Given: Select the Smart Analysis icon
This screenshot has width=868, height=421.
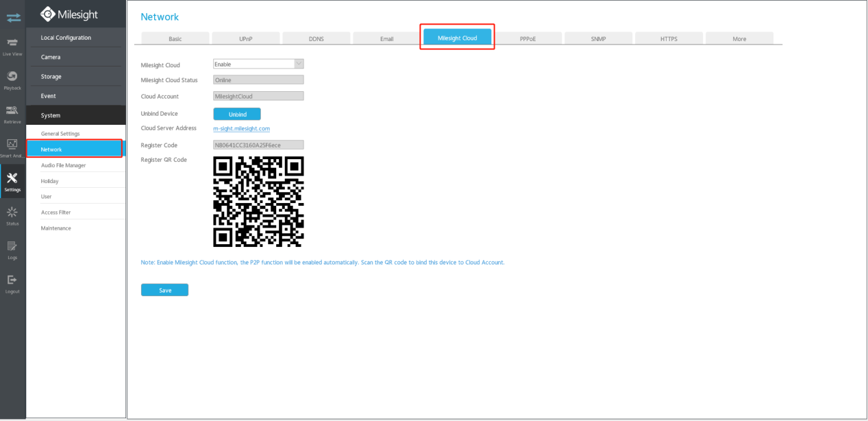Looking at the screenshot, I should pyautogui.click(x=12, y=147).
